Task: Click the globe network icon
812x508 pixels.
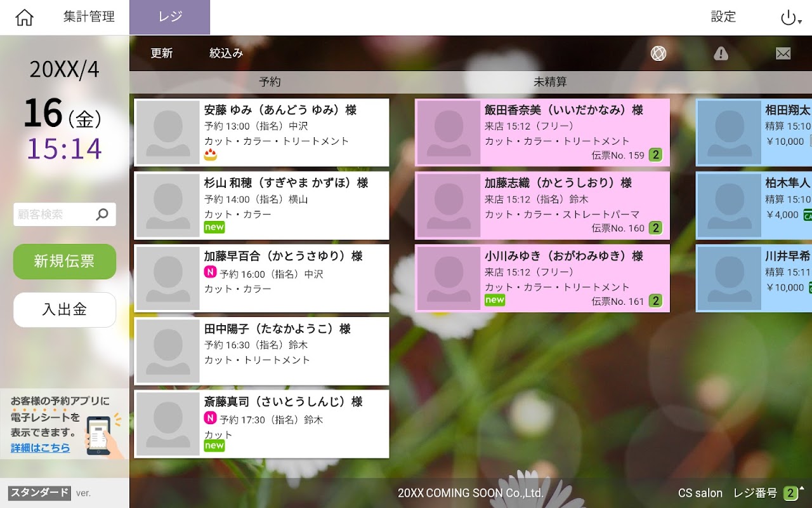Action: tap(658, 53)
